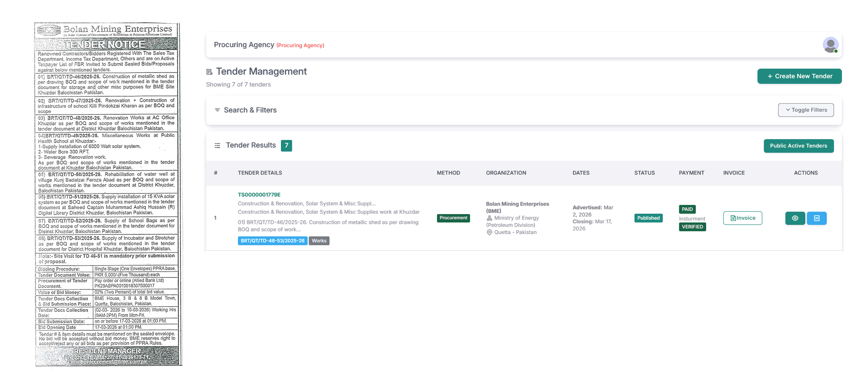Click the location pin next to Quetta
Viewport: 868px width, 387px height.
pyautogui.click(x=489, y=232)
